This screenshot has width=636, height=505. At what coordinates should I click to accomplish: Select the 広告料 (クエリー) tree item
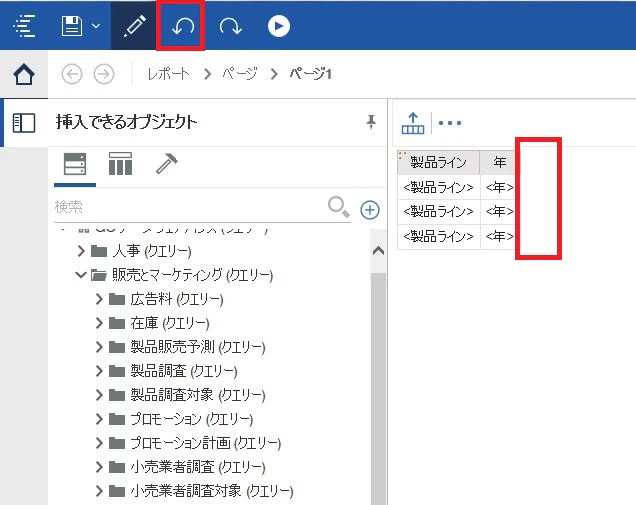click(x=177, y=299)
